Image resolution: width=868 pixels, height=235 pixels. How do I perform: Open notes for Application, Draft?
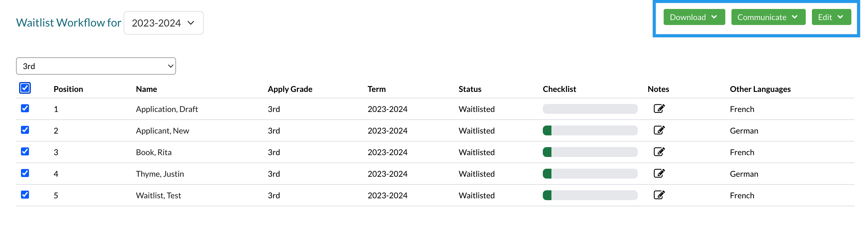point(659,109)
